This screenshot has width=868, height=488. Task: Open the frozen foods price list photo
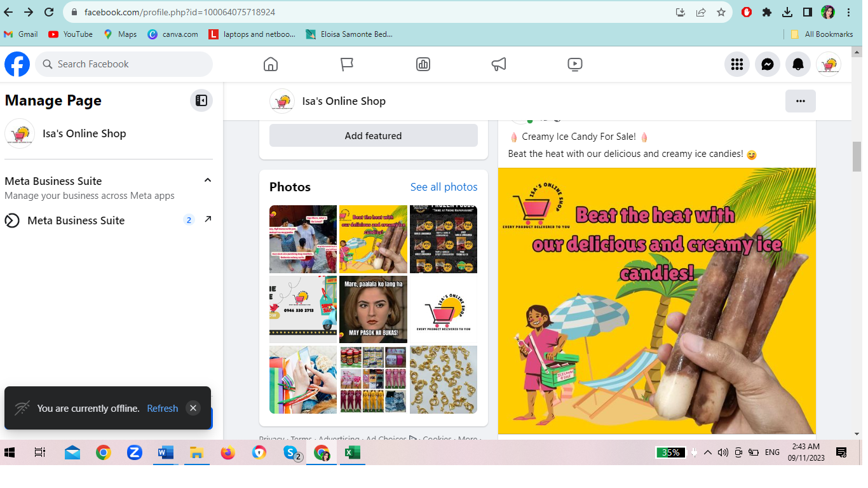click(444, 239)
